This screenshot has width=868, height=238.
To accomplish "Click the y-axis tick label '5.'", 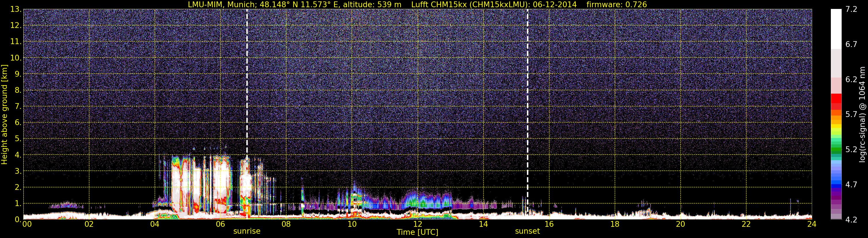I will pos(18,139).
